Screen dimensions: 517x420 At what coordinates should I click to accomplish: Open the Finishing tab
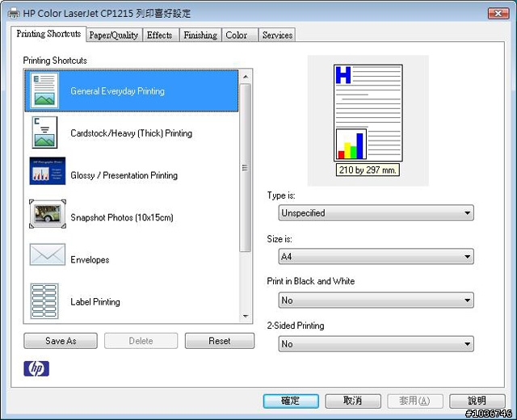point(200,35)
